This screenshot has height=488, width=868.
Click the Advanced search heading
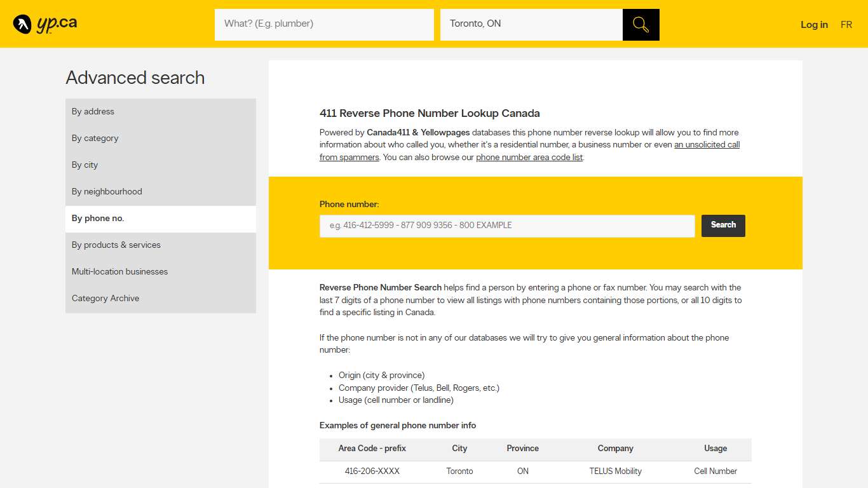click(x=135, y=78)
